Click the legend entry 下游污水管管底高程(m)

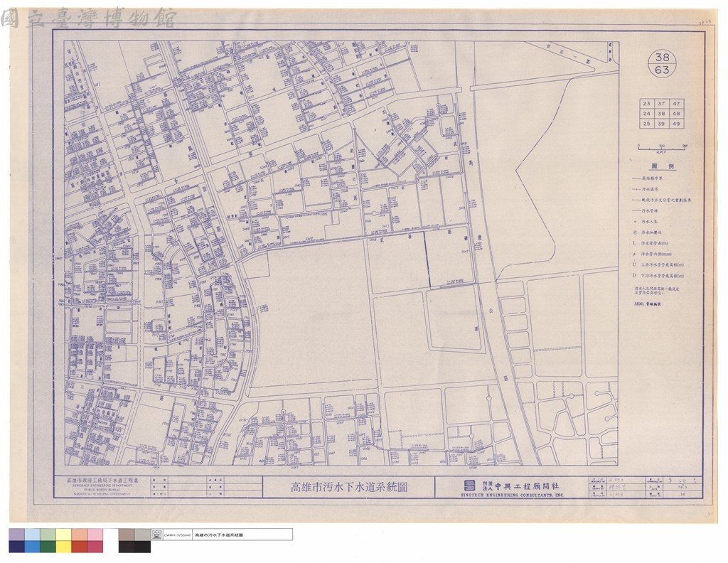click(x=663, y=276)
